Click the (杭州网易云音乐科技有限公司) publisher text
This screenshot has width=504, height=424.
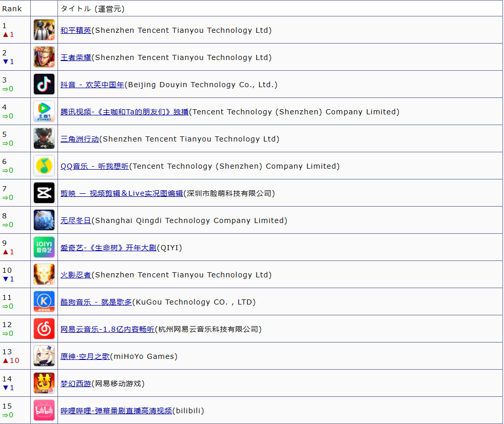pyautogui.click(x=208, y=329)
